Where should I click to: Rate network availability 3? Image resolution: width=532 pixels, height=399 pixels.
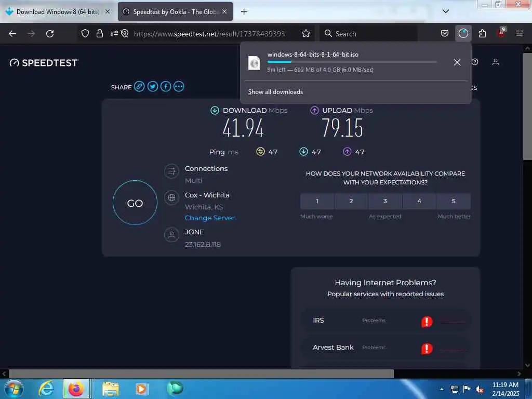[385, 201]
